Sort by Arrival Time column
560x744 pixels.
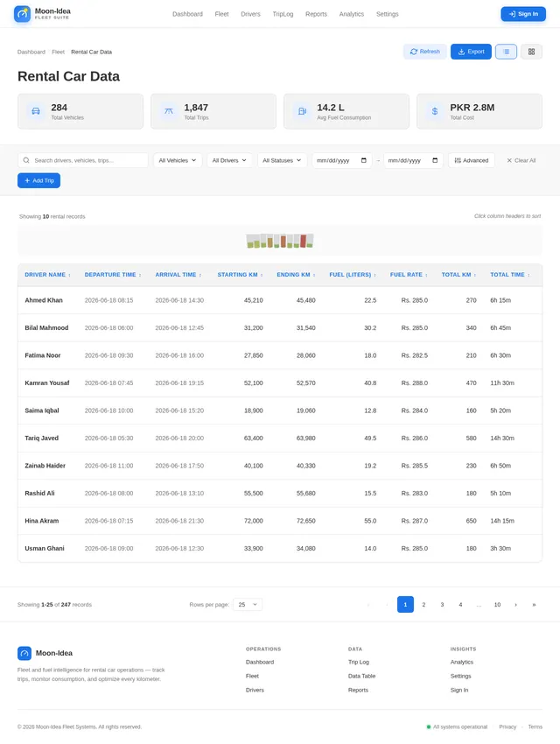click(x=178, y=275)
